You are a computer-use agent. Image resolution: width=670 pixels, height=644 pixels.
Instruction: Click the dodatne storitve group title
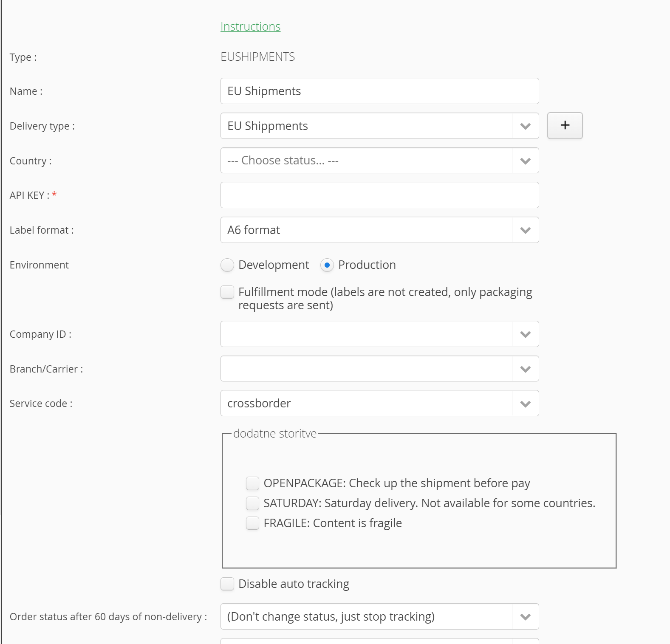tap(275, 433)
